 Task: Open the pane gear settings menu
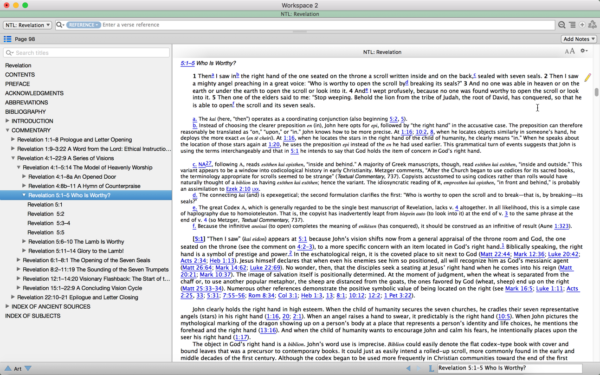tap(584, 51)
